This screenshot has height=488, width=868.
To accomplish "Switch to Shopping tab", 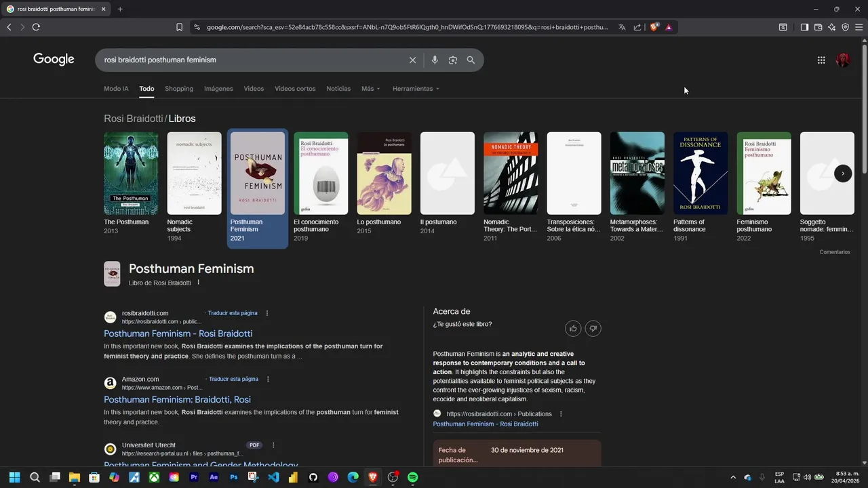I will (x=179, y=89).
